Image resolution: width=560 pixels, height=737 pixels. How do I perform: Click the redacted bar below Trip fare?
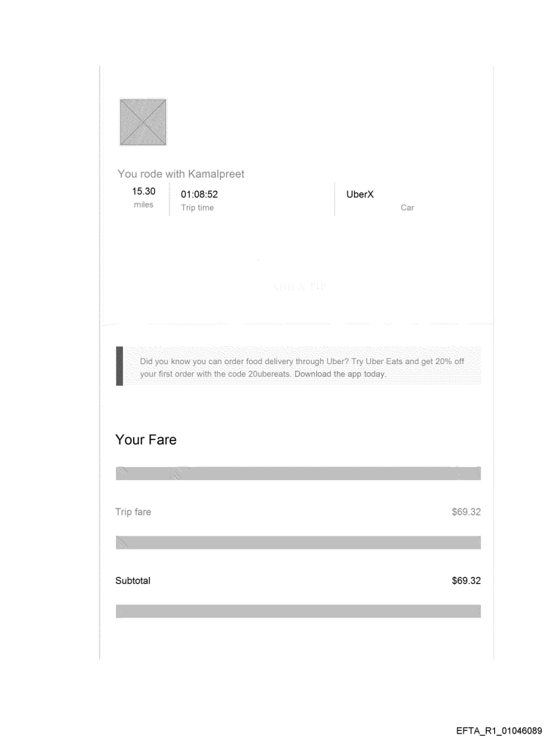[299, 543]
